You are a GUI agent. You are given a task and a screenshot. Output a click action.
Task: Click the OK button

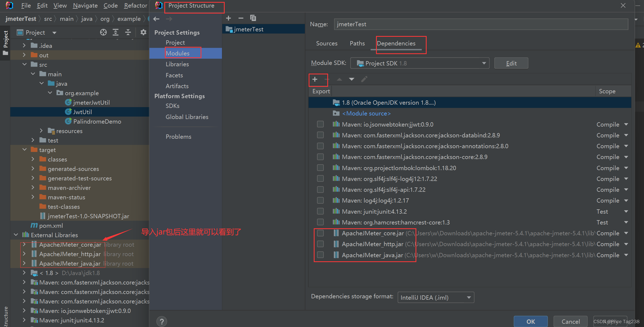click(530, 321)
